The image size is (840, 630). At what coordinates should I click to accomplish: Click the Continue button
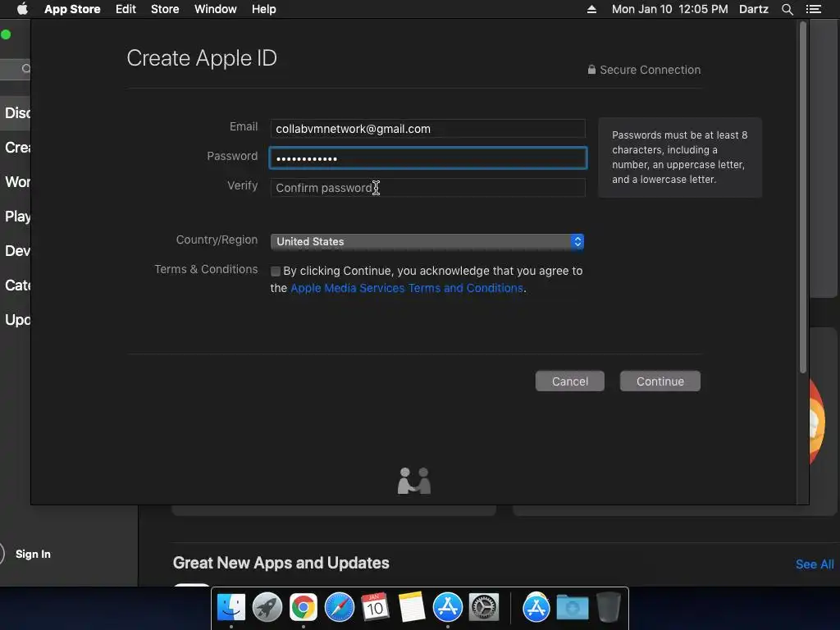coord(660,381)
